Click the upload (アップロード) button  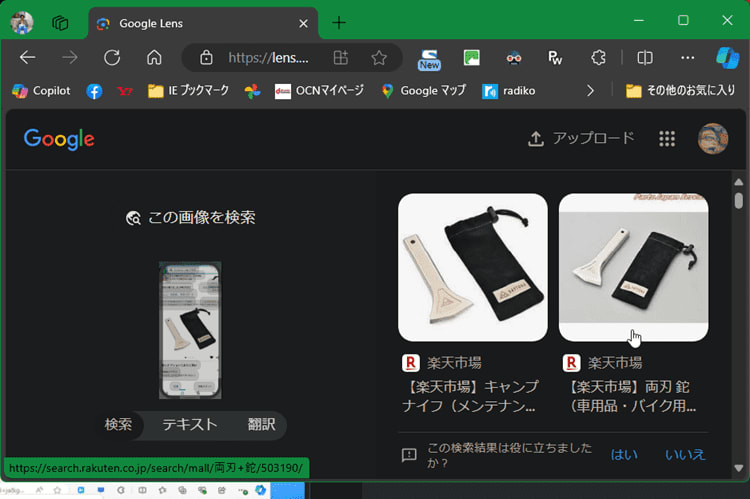pos(581,139)
